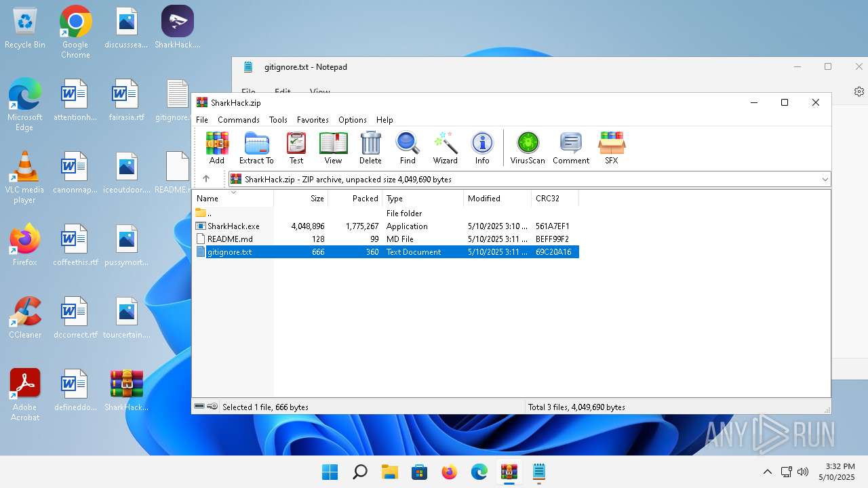
Task: Open the Help menu
Action: pyautogui.click(x=384, y=119)
